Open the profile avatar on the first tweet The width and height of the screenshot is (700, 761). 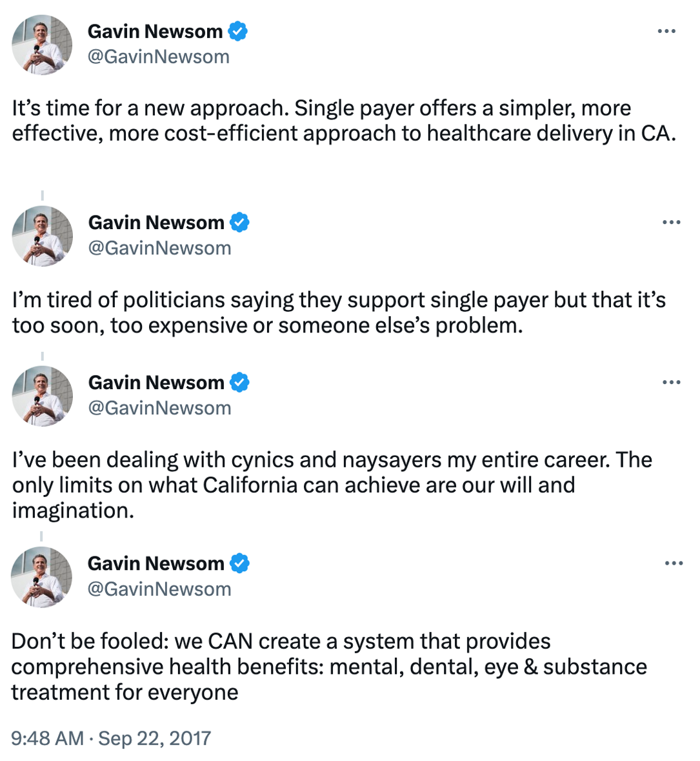[42, 45]
